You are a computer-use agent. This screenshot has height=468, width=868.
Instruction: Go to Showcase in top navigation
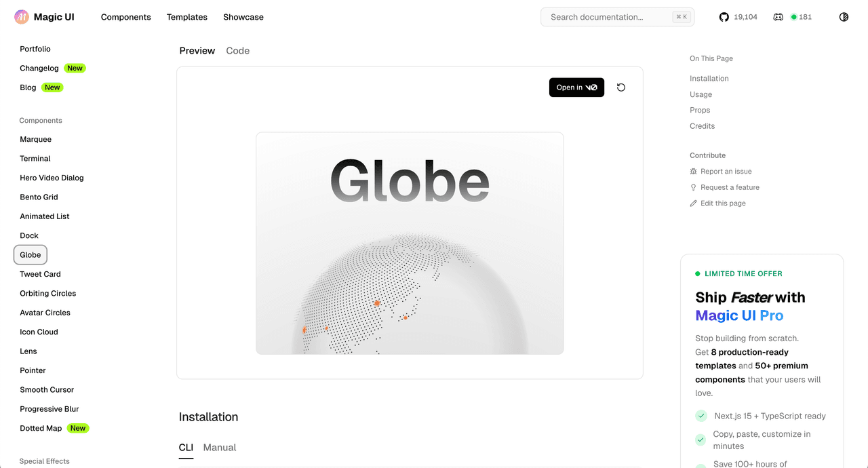243,17
